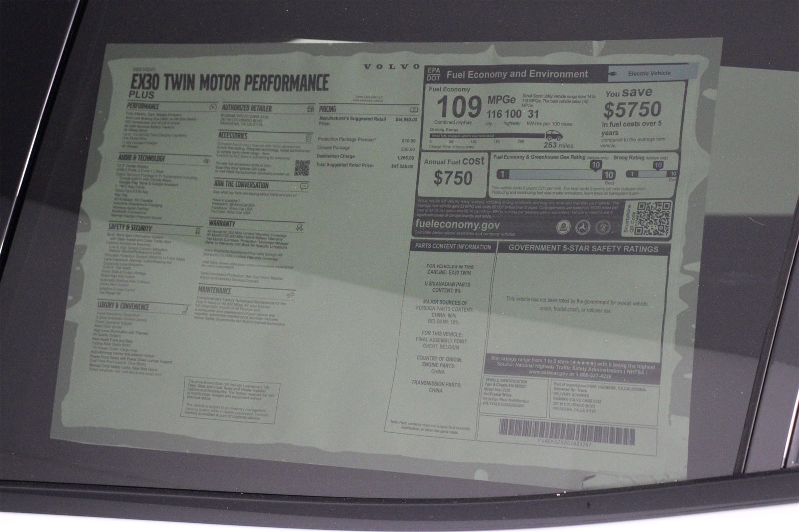
Task: Click the list icon beside Accessories heading
Action: point(308,138)
